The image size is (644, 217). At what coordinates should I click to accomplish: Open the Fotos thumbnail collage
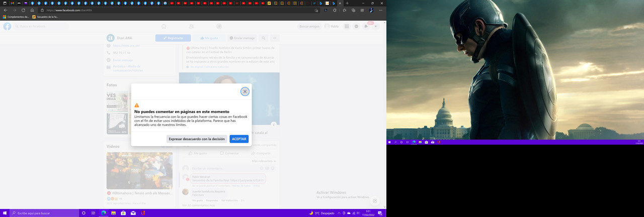coord(117,113)
